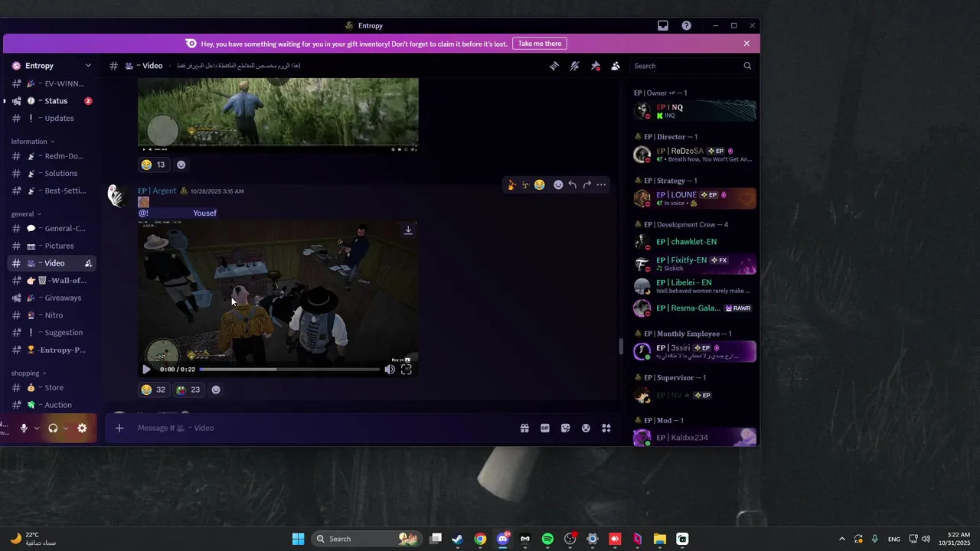Toggle laughing reaction with 13 count
980x551 pixels.
point(153,165)
